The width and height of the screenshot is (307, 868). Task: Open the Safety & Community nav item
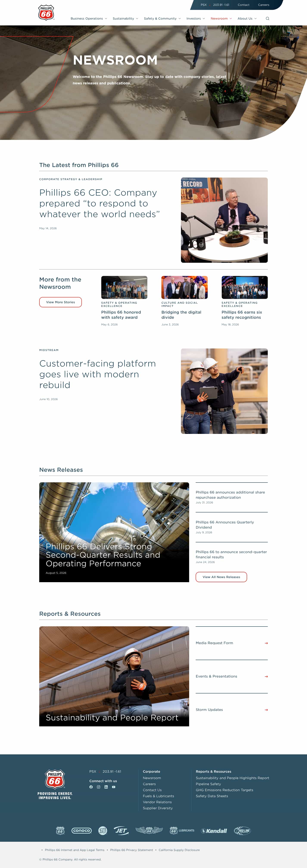coord(160,19)
